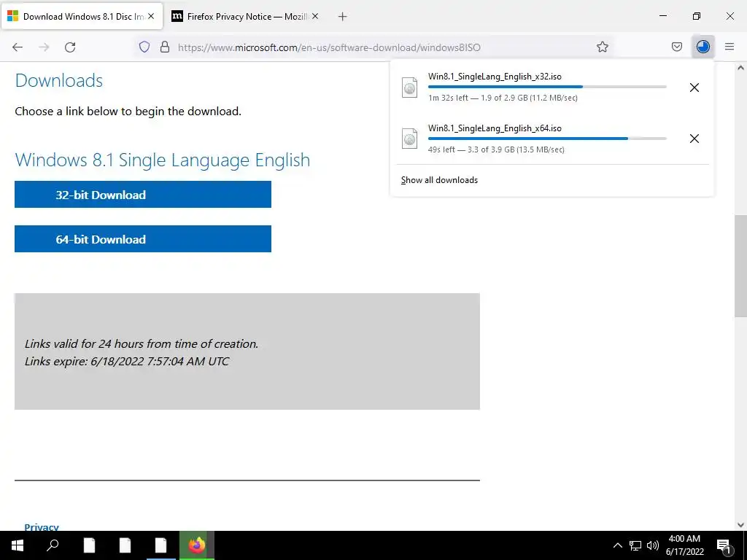The image size is (747, 560).
Task: Click the '1m 32s left' download status
Action: pyautogui.click(x=503, y=98)
